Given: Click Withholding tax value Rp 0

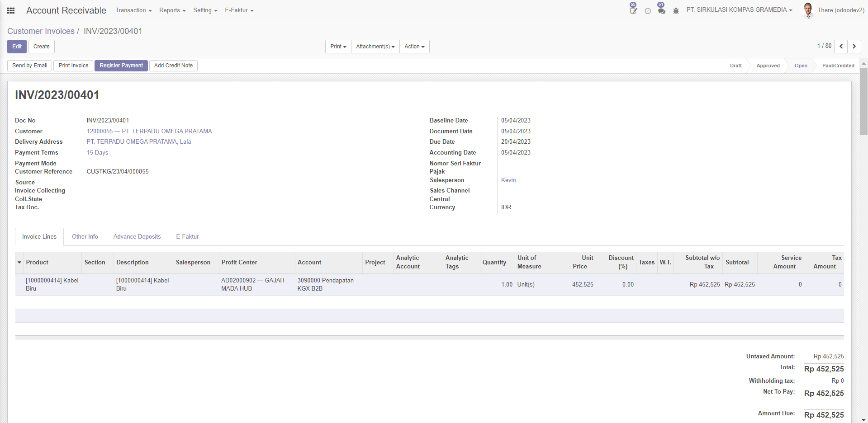Looking at the screenshot, I should (x=838, y=381).
